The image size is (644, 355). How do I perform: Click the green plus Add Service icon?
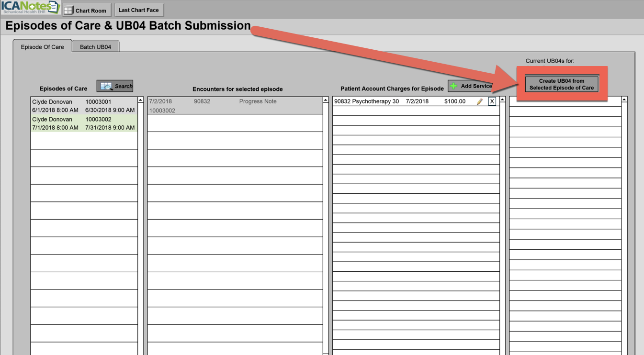(454, 86)
